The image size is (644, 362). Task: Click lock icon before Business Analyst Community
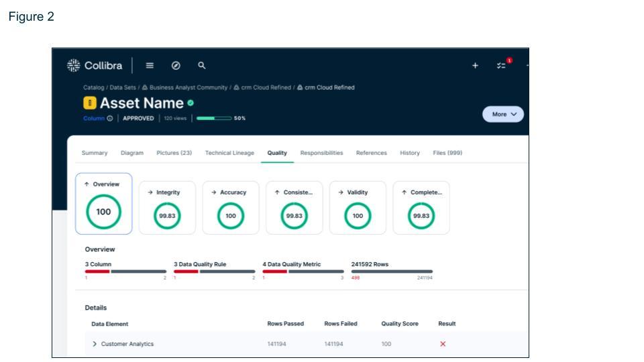(x=145, y=87)
